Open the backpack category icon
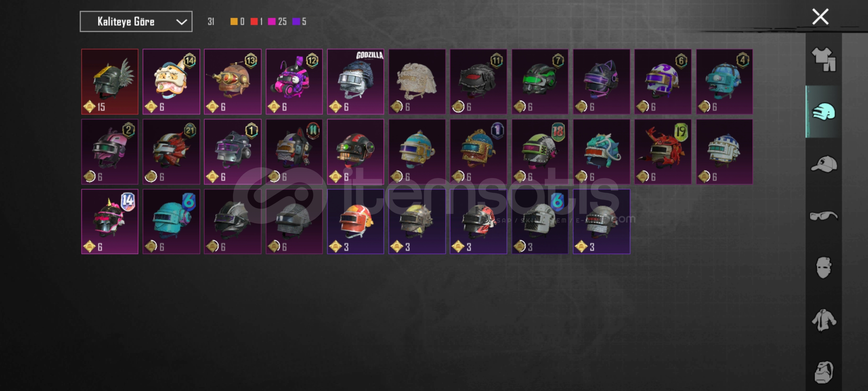868x391 pixels. tap(824, 372)
